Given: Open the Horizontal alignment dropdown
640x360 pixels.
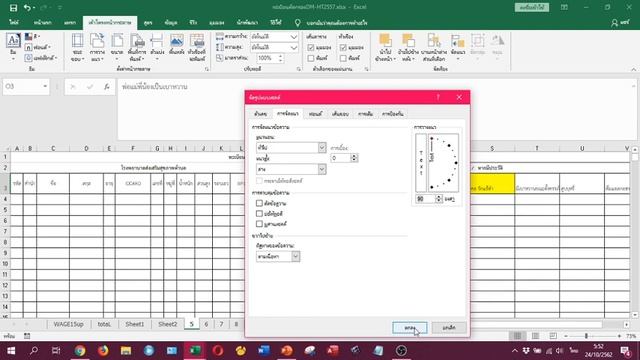Looking at the screenshot, I should pos(322,147).
